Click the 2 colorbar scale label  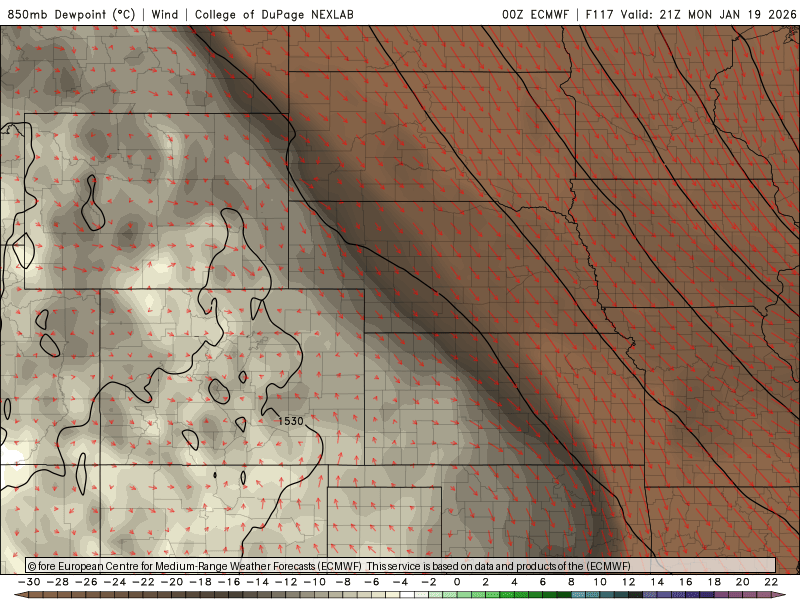(x=486, y=582)
